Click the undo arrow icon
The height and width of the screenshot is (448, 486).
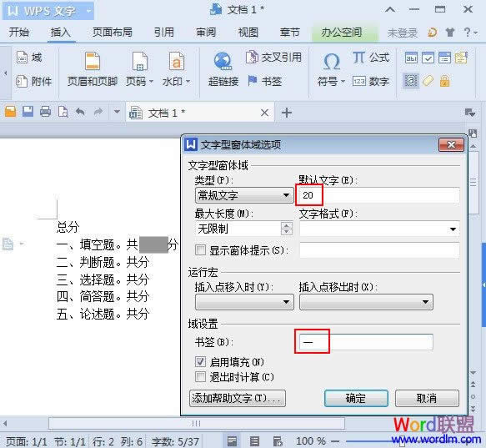[x=80, y=112]
